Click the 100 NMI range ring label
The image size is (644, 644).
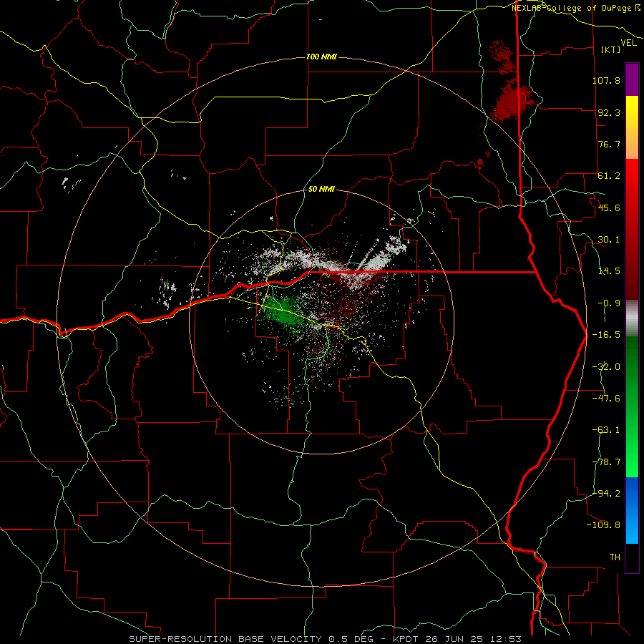321,57
